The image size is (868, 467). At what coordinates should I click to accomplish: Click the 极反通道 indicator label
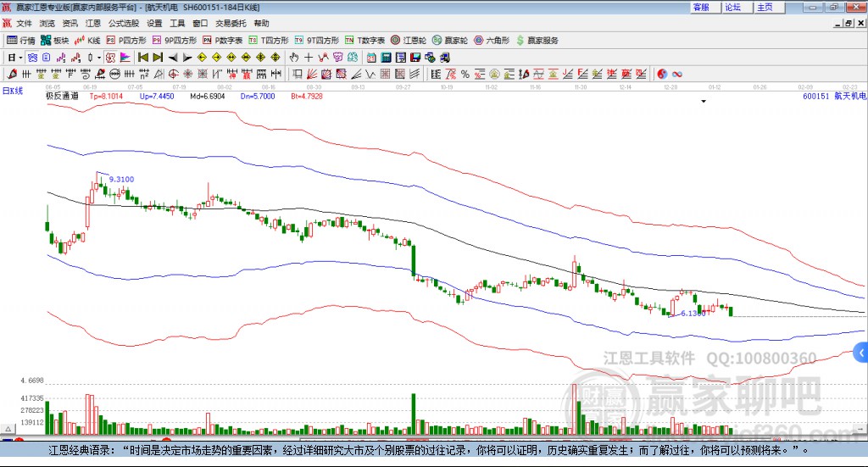coord(62,97)
